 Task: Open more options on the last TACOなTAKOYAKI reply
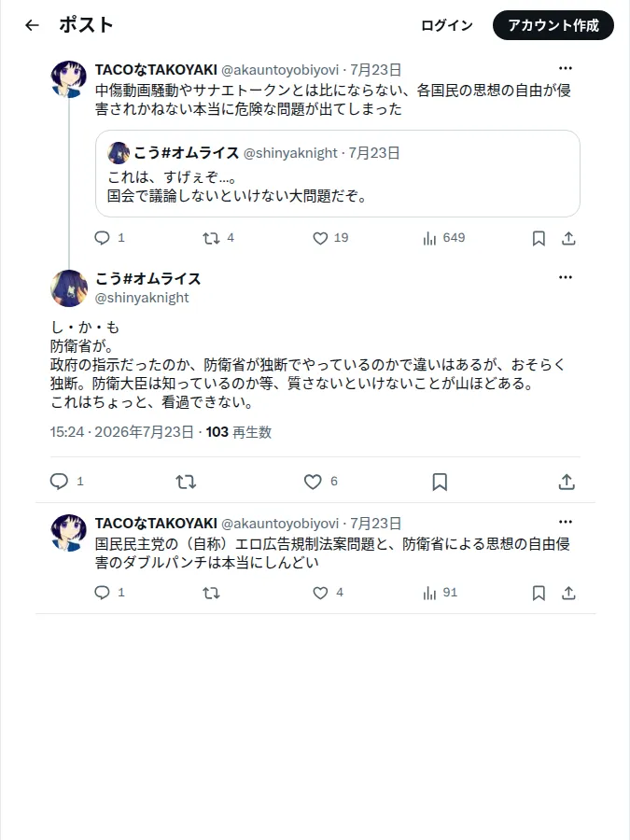pyautogui.click(x=566, y=521)
